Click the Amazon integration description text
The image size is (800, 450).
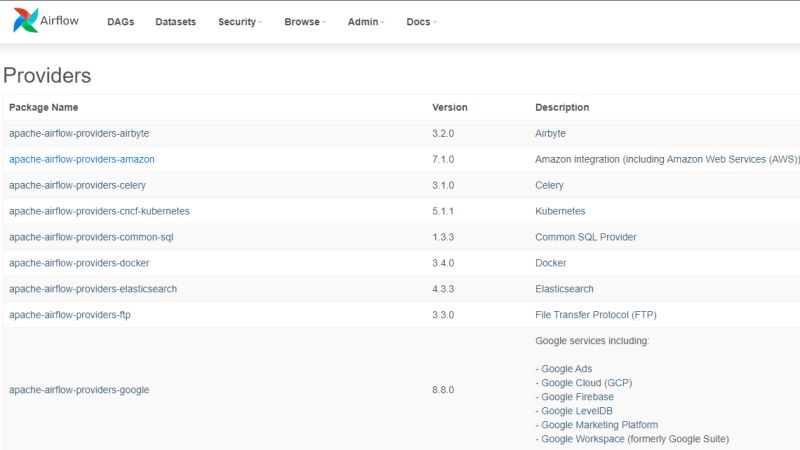[667, 159]
